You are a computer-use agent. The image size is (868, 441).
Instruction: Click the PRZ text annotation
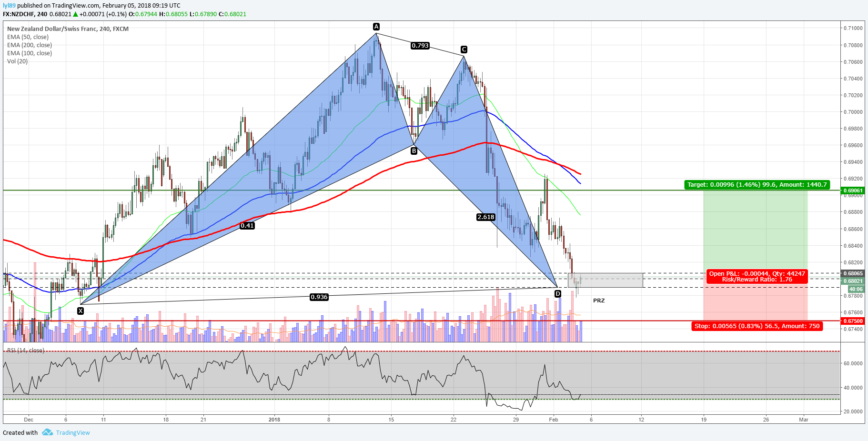pos(599,301)
